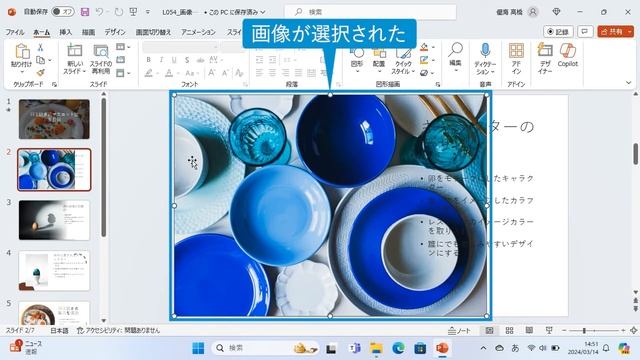Image resolution: width=640 pixels, height=360 pixels.
Task: Click アクセシビリティ: 問題ありません in the status bar
Action: pyautogui.click(x=118, y=330)
